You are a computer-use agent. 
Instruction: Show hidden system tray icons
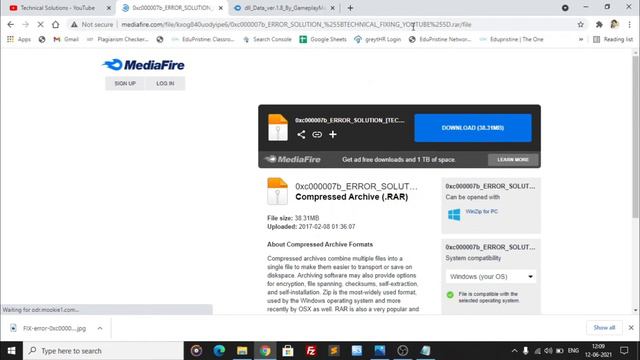514,351
